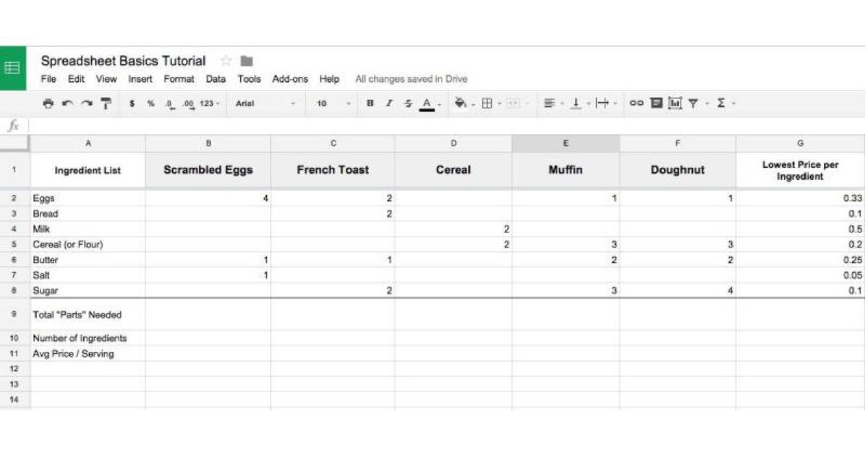Screen dimensions: 868x456
Task: Undo the last action
Action: pos(67,104)
